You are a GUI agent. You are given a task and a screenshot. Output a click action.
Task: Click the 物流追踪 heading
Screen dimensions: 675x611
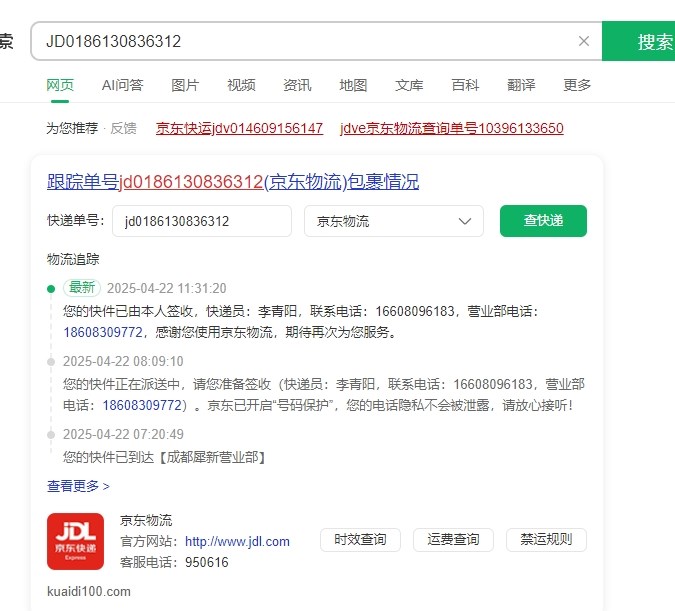[x=73, y=259]
